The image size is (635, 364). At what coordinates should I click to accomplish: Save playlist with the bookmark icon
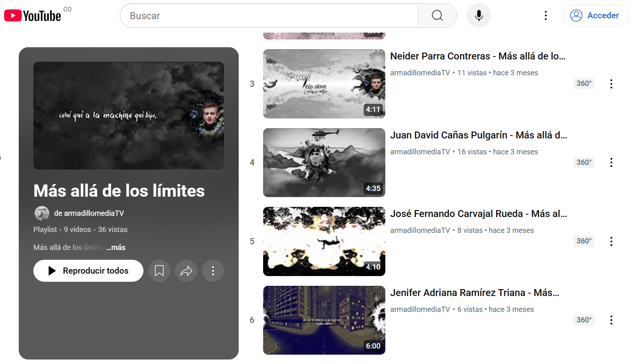point(159,271)
